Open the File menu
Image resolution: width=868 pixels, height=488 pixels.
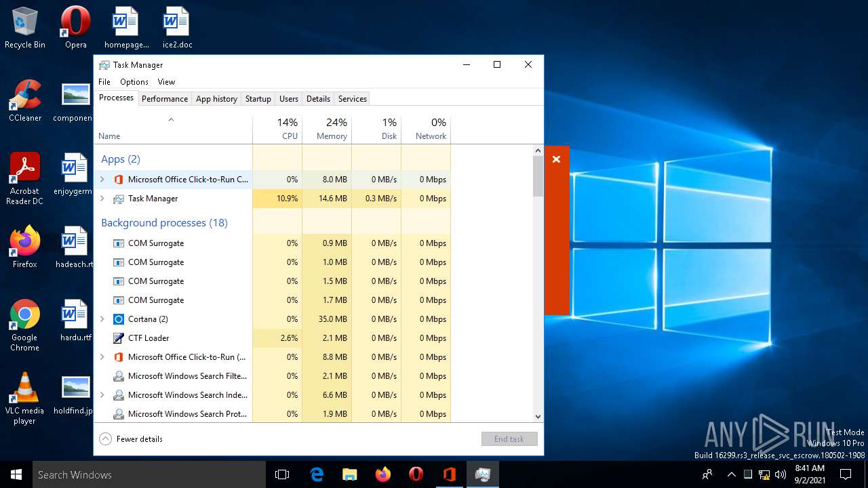104,82
